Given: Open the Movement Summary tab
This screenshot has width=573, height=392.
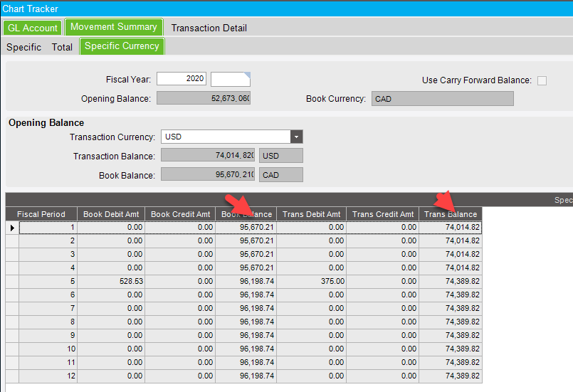Looking at the screenshot, I should [x=113, y=27].
